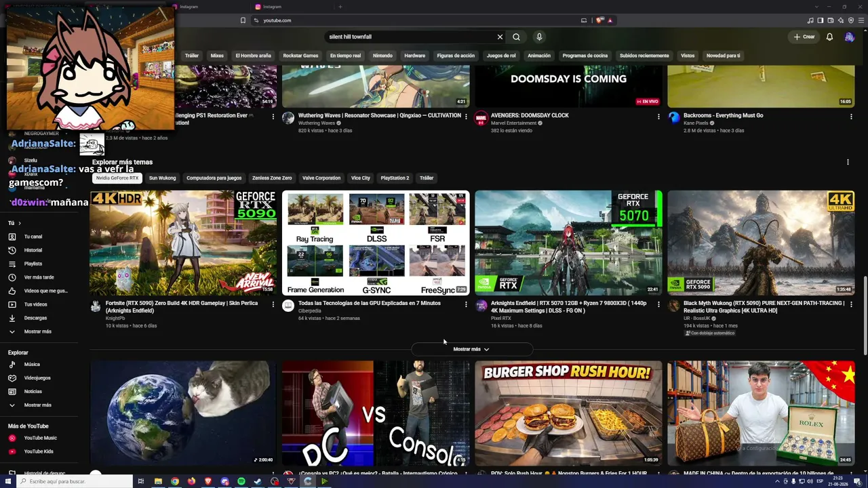Image resolution: width=868 pixels, height=488 pixels.
Task: Open the Black Myth Wukong video thumbnail
Action: point(761,243)
